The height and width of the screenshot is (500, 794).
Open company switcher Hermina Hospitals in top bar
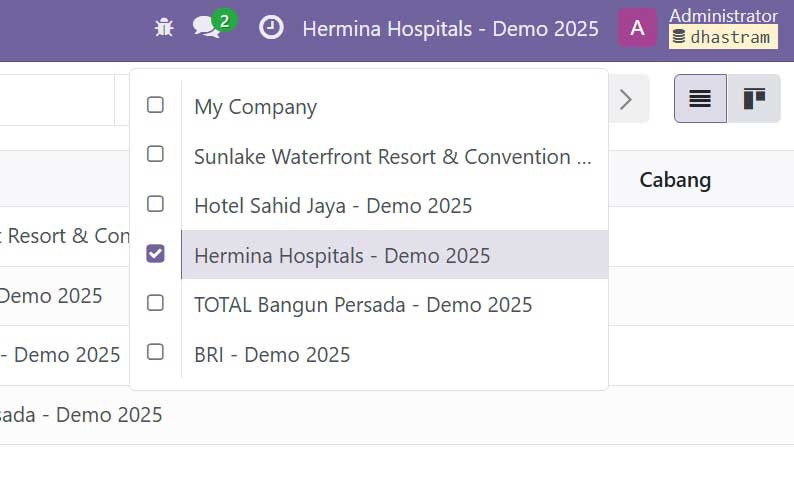[x=450, y=29]
